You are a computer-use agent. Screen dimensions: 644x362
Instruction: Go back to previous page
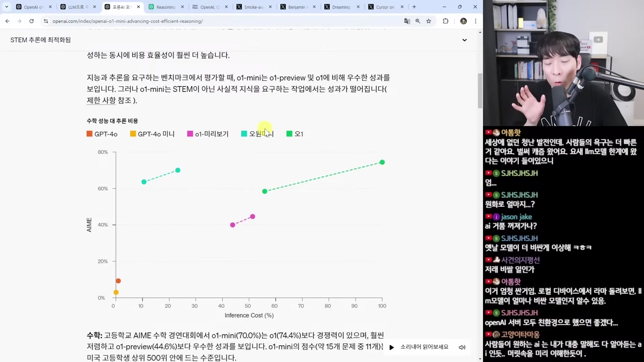coord(7,21)
